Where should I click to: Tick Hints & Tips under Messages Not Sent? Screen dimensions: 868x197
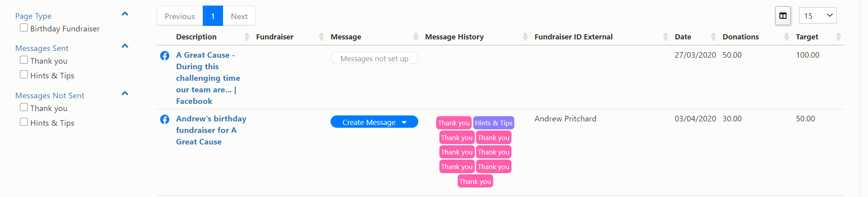point(24,122)
